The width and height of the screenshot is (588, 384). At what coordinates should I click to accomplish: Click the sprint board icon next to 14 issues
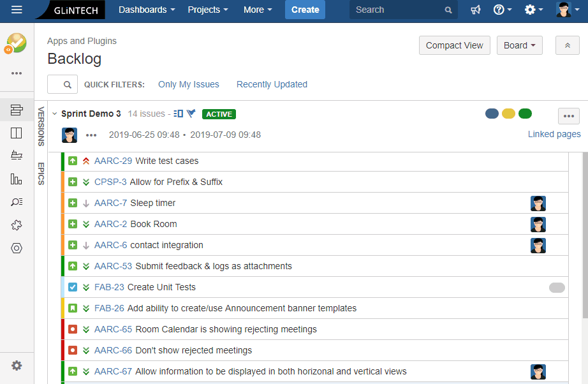click(179, 114)
